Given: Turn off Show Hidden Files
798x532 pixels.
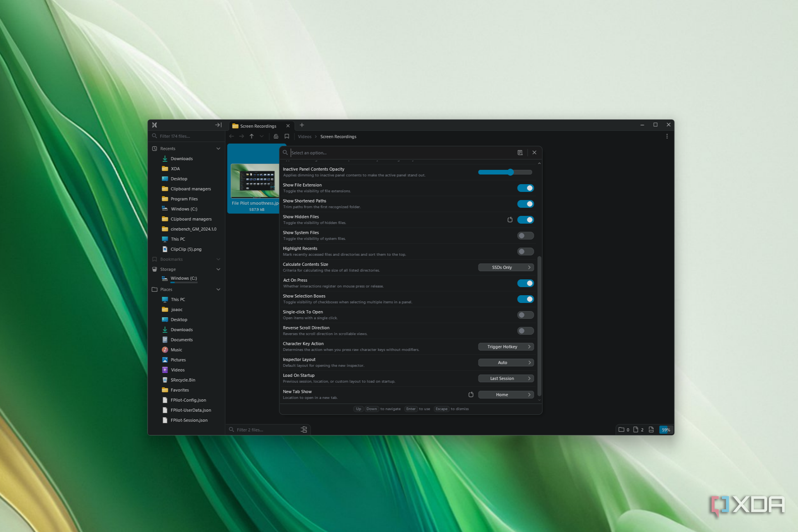Looking at the screenshot, I should click(525, 220).
